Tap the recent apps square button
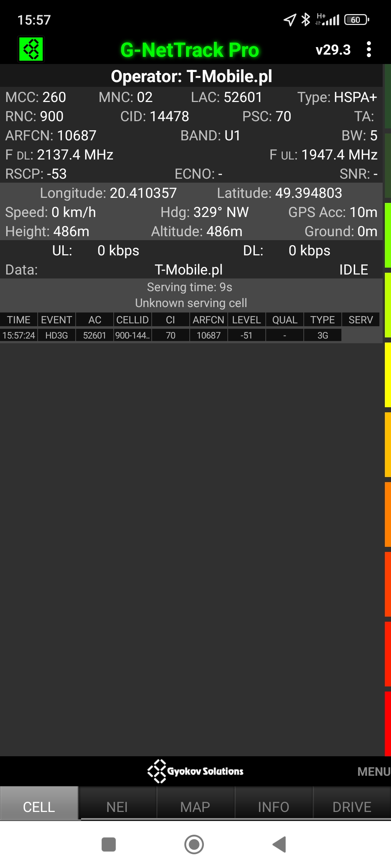Screen dimensions: 391x868 pyautogui.click(x=109, y=844)
